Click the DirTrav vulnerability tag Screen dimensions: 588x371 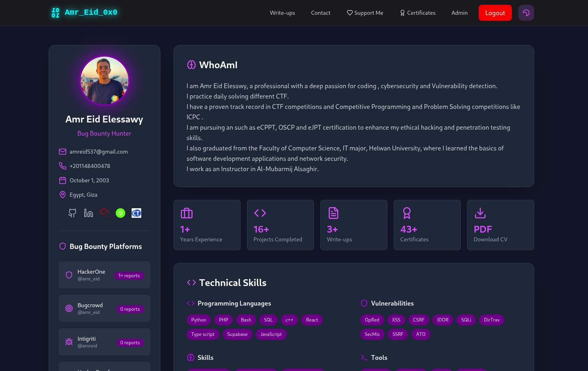492,320
